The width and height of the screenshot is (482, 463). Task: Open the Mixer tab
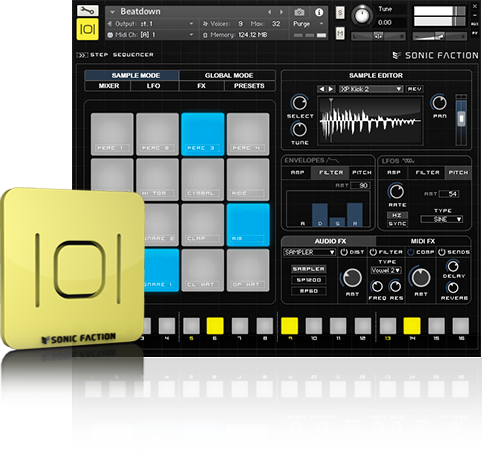108,86
